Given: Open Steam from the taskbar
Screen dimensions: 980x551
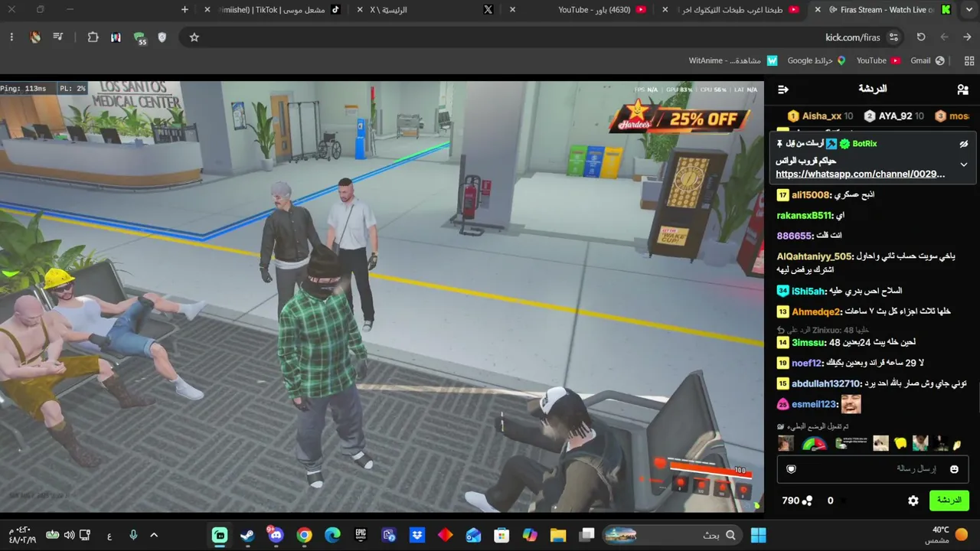Looking at the screenshot, I should (x=247, y=535).
